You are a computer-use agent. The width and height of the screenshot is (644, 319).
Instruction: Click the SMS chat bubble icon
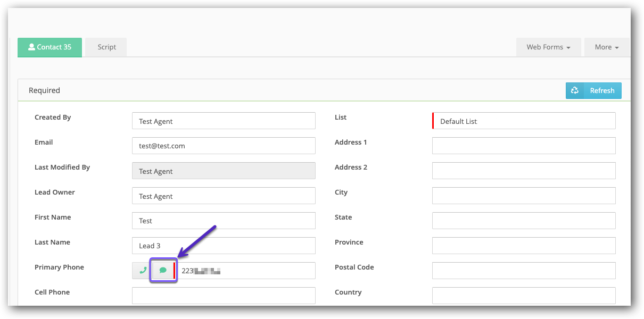(163, 271)
